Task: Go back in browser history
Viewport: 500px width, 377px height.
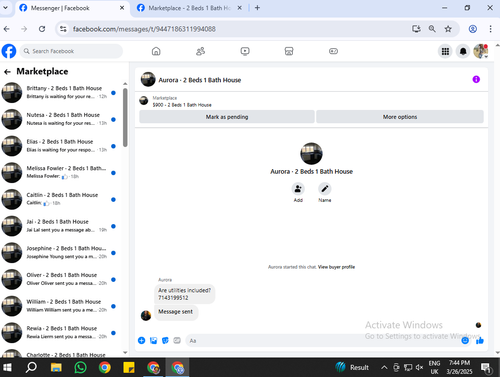Action: (x=7, y=29)
